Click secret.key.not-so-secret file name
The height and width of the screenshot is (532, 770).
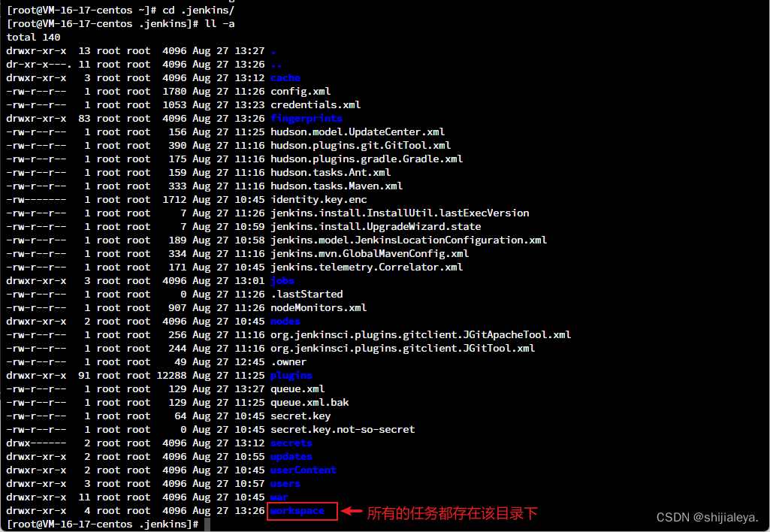coord(343,429)
